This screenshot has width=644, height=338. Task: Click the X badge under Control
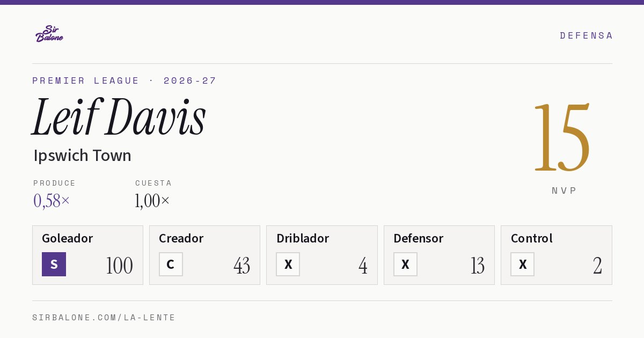click(522, 264)
